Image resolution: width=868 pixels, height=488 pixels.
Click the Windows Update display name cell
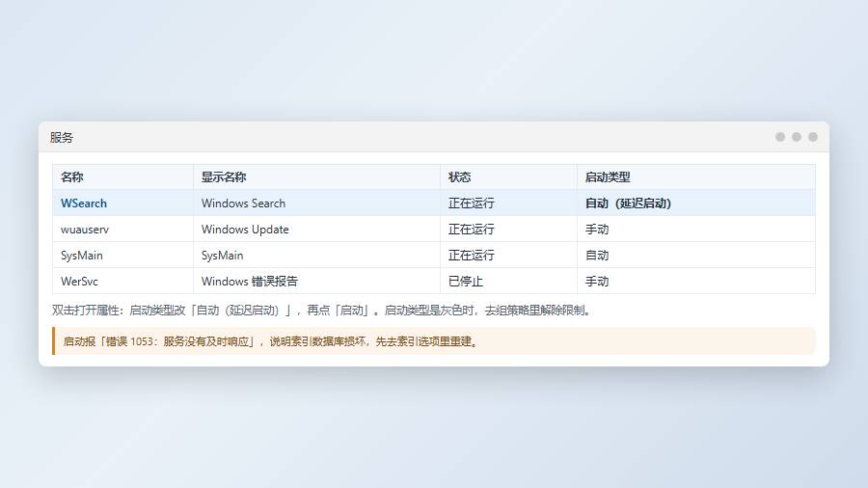pos(316,230)
